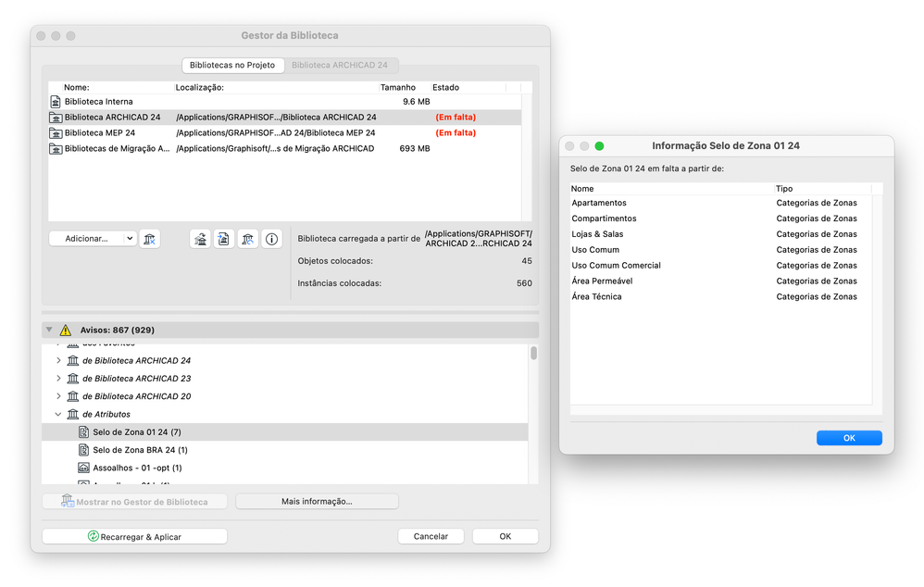Viewport: 924px width, 587px height.
Task: Sort by the Tamanho column header
Action: coord(405,87)
